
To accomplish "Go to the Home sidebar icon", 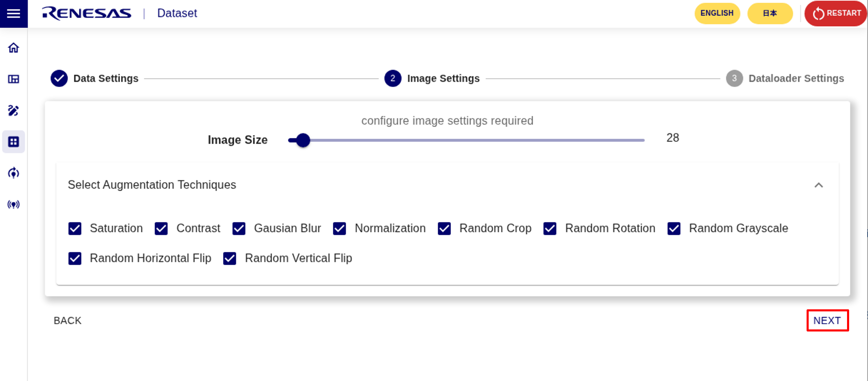I will 13,48.
